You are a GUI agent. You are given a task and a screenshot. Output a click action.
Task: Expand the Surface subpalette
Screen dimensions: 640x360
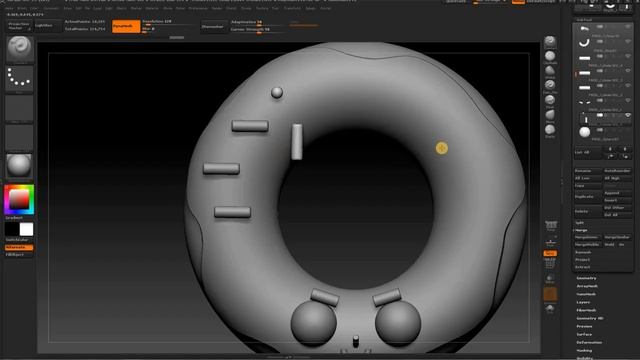point(584,334)
